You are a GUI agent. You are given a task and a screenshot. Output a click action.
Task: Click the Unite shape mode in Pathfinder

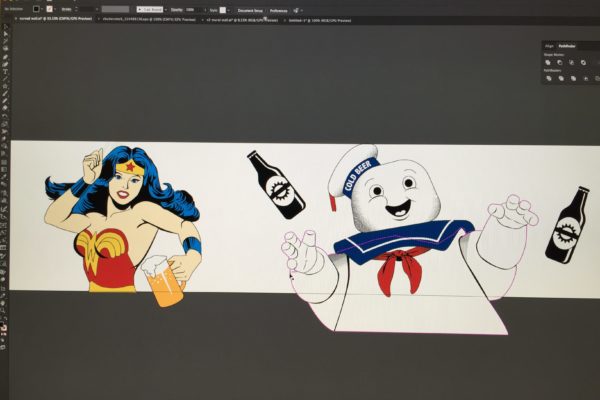[x=548, y=63]
